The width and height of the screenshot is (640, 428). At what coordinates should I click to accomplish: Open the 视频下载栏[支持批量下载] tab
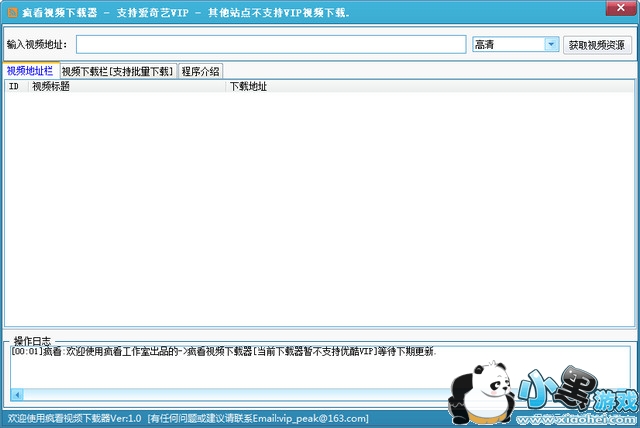tap(118, 71)
